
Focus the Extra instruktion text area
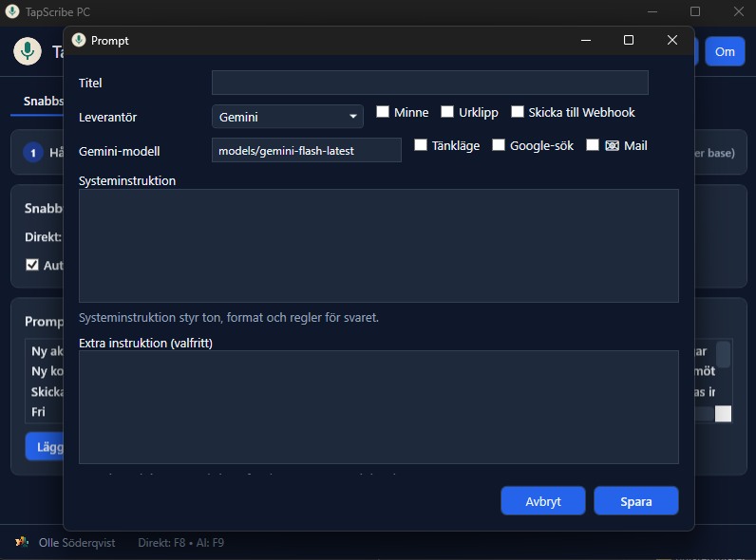coord(379,407)
